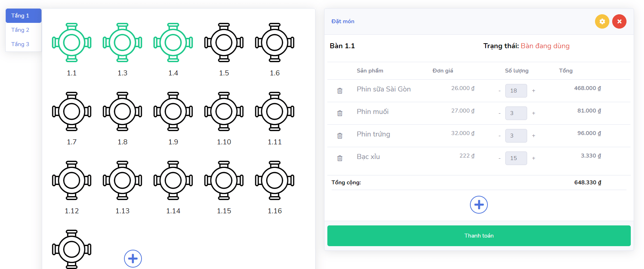644x269 pixels.
Task: Switch to Tầng 1 floor tab
Action: click(x=24, y=16)
